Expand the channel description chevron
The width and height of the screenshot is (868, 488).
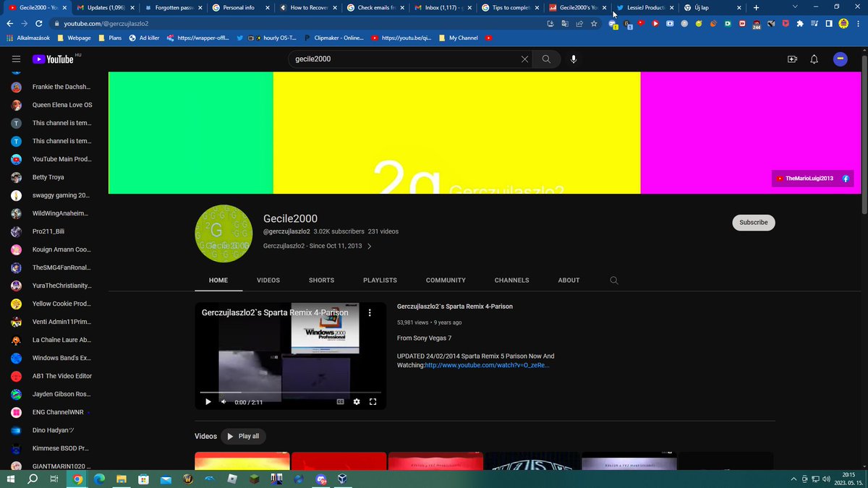coord(369,247)
